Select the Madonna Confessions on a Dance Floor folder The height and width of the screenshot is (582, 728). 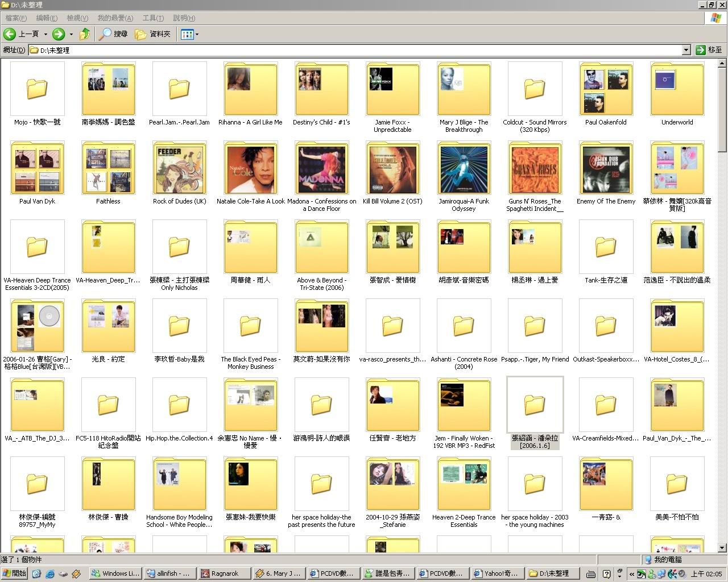322,169
